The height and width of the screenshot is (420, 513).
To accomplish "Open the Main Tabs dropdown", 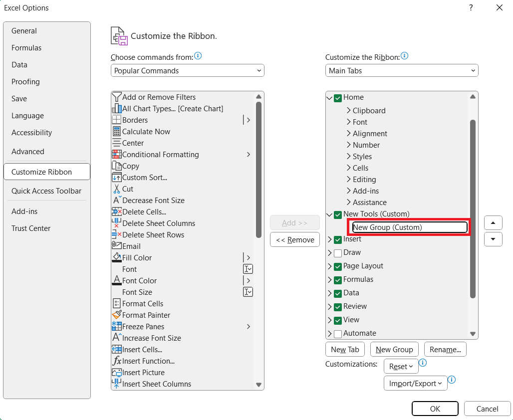I will (x=402, y=71).
